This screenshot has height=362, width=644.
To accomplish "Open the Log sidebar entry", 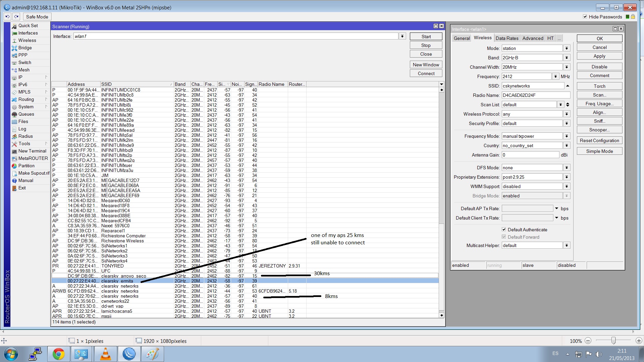I will tap(22, 129).
